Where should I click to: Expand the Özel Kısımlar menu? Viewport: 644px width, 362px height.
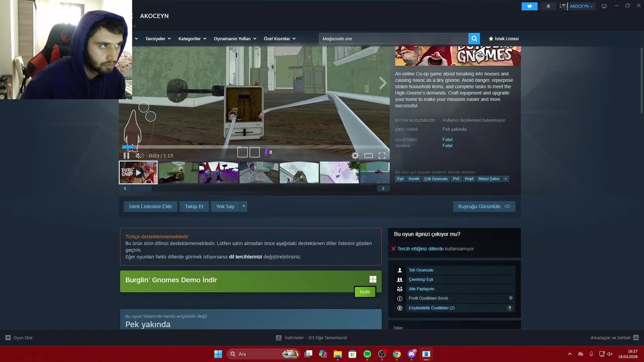(280, 39)
